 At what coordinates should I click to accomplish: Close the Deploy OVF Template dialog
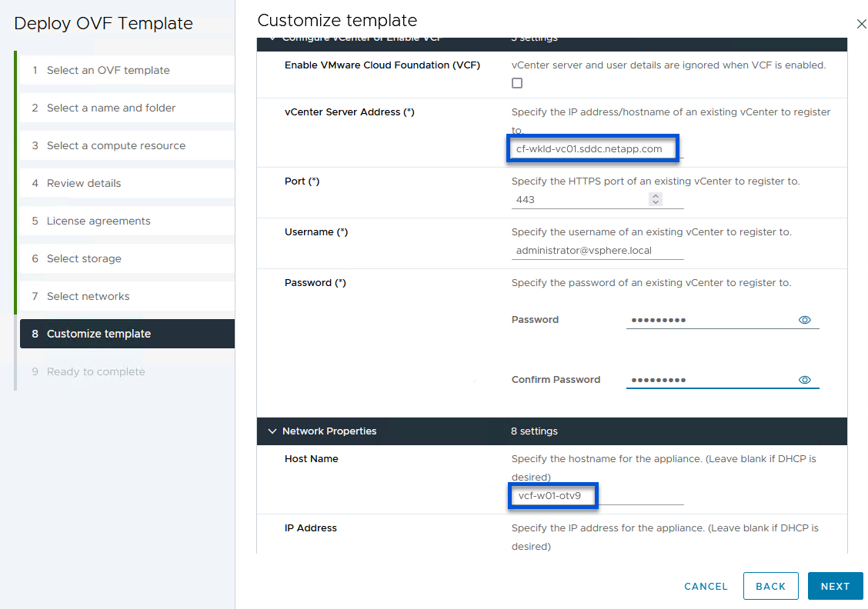[861, 24]
